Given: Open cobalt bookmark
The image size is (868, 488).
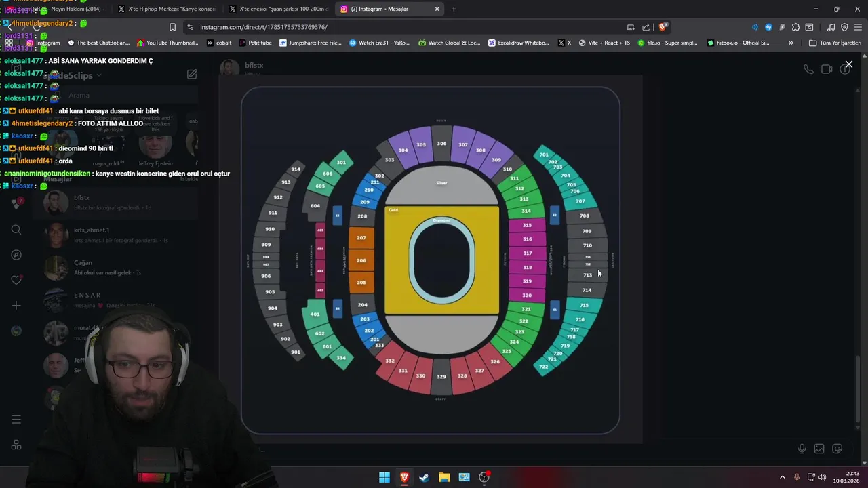Looking at the screenshot, I should [x=219, y=43].
